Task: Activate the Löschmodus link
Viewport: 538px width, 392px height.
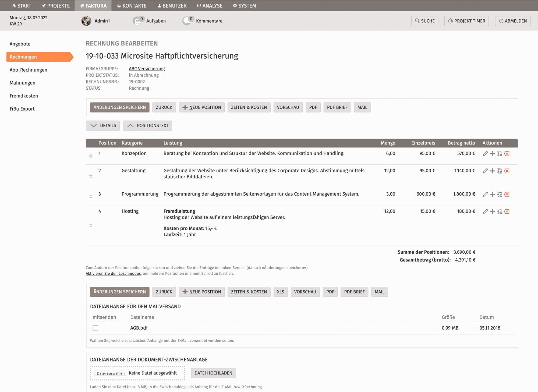Action: 113,274
